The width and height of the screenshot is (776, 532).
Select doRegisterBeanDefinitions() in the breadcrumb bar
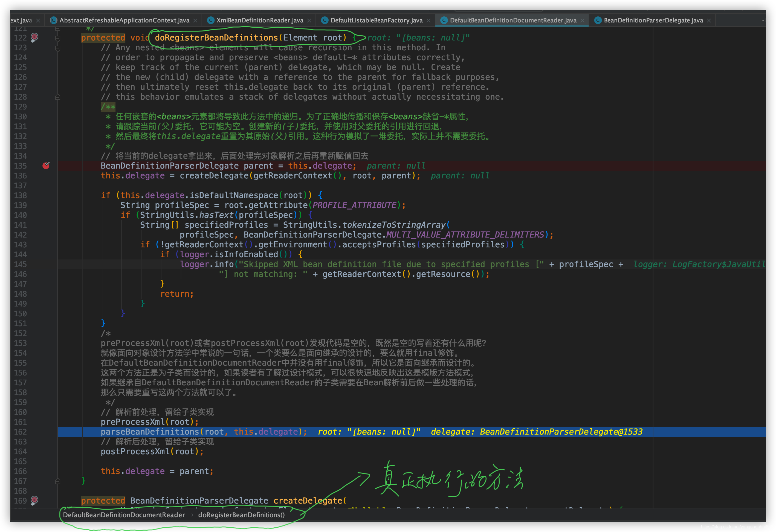(241, 515)
